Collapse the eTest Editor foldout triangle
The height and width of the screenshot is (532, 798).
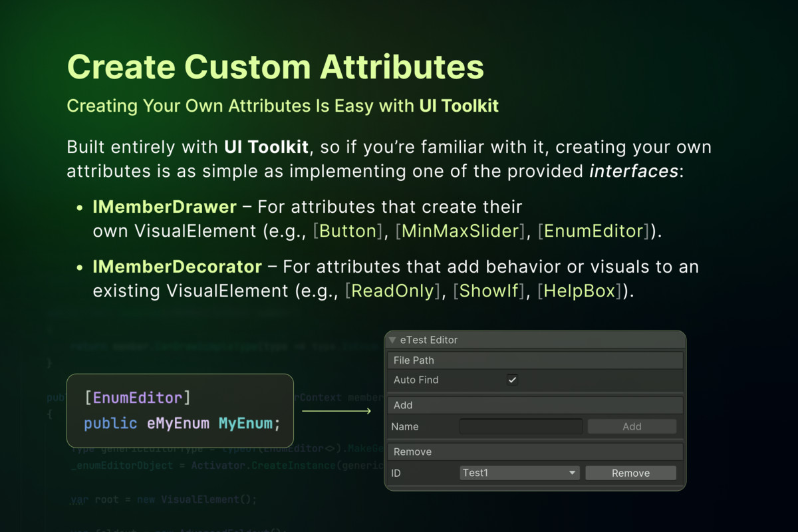[392, 340]
